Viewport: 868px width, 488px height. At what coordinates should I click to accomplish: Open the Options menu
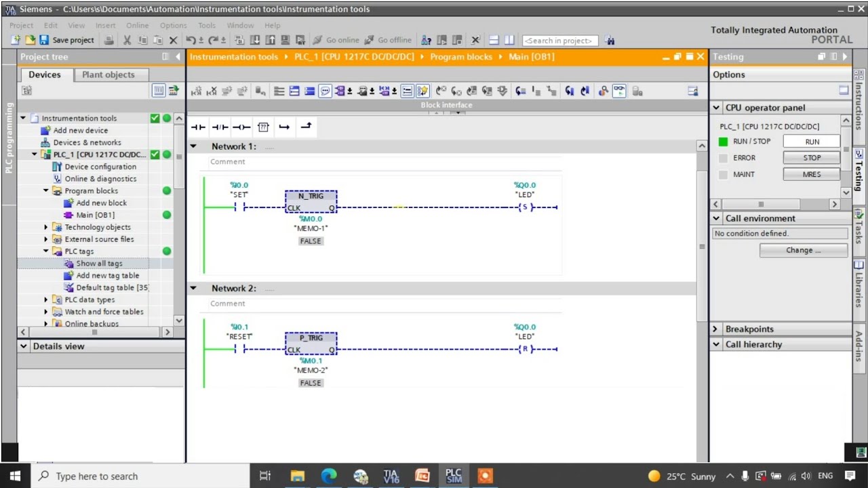pyautogui.click(x=173, y=25)
